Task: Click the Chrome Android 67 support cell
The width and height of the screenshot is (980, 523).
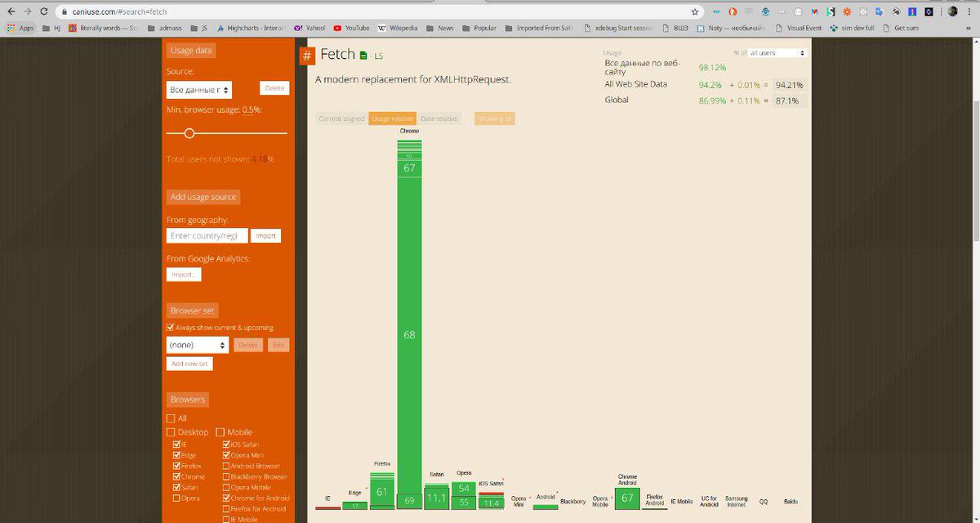Action: pos(627,498)
